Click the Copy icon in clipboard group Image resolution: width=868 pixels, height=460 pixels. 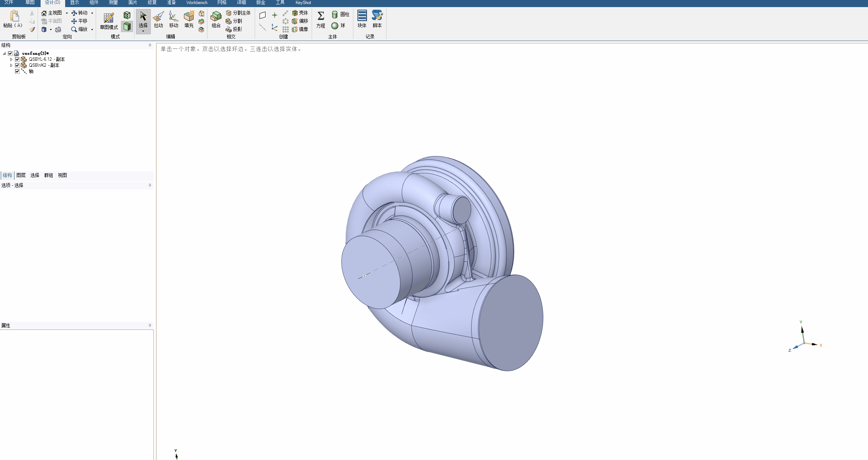coord(32,21)
